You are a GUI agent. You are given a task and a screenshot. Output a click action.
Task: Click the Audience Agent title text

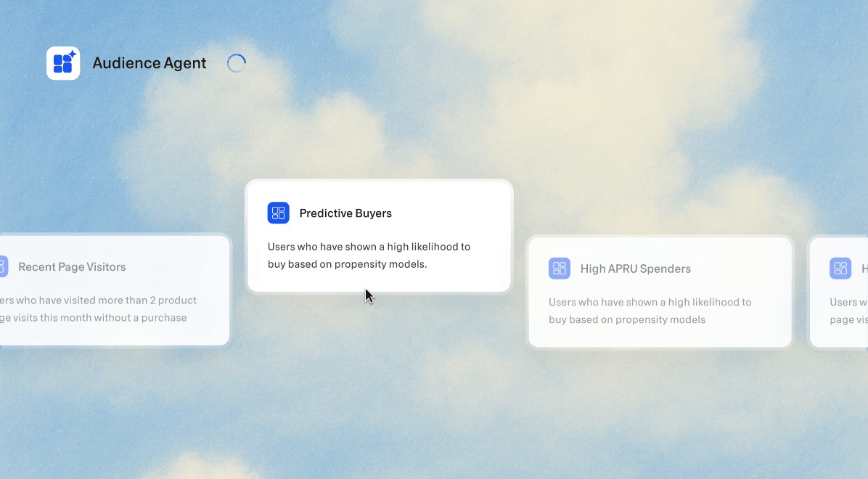(x=150, y=63)
